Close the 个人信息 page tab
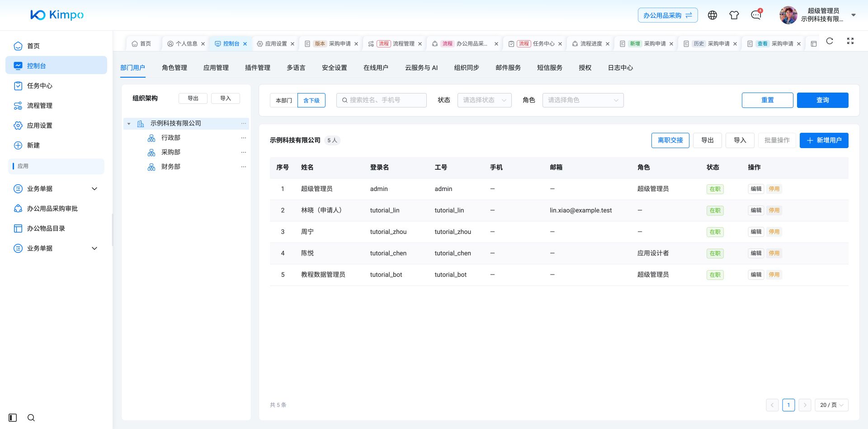 [203, 44]
